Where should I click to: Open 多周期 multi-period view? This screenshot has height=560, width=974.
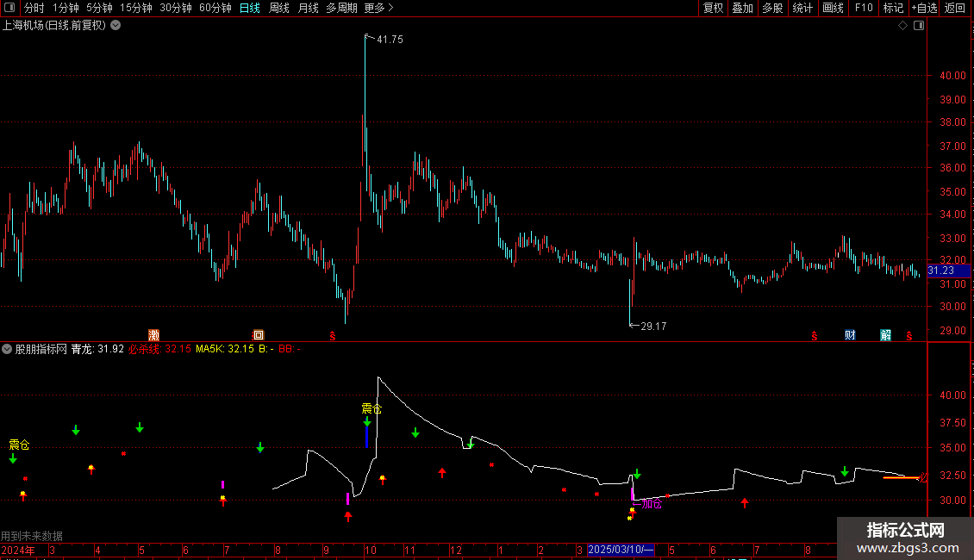(x=341, y=8)
